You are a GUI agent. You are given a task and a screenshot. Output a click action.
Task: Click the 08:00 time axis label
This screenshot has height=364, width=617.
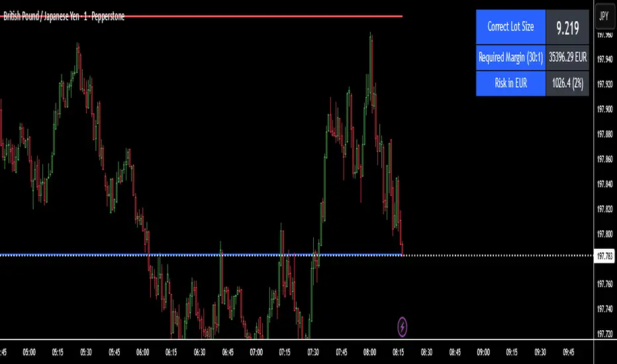pyautogui.click(x=369, y=352)
